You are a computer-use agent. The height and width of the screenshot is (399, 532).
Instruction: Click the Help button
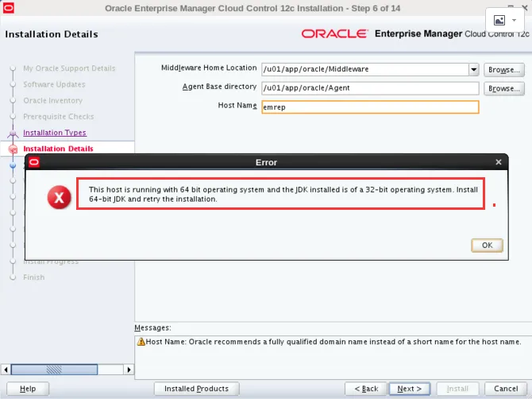tap(28, 389)
